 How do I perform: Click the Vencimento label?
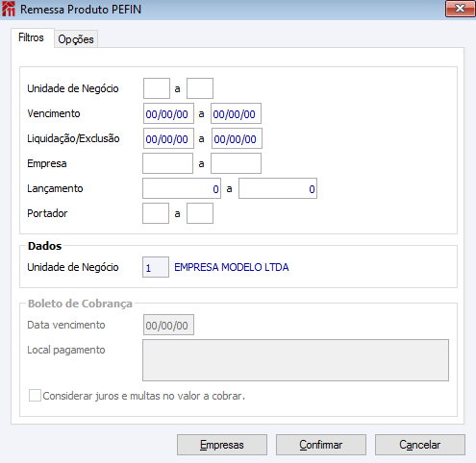54,113
